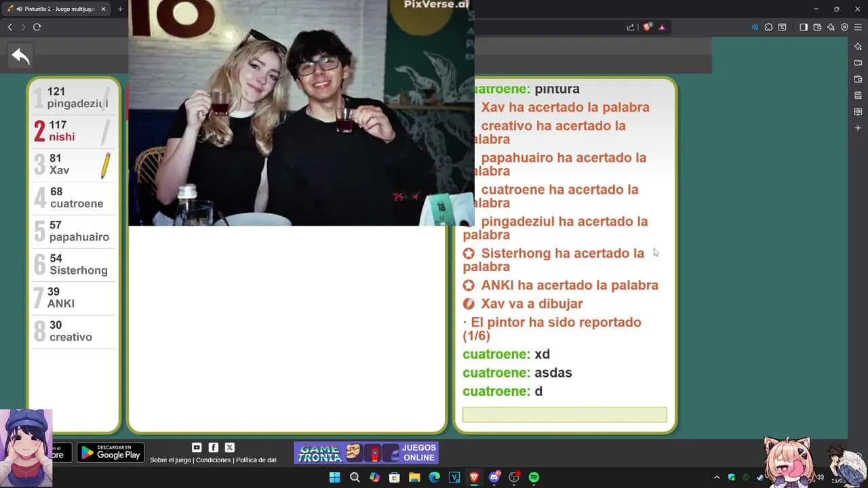Close the Pinturillo 2 tab
868x488 pixels.
103,9
